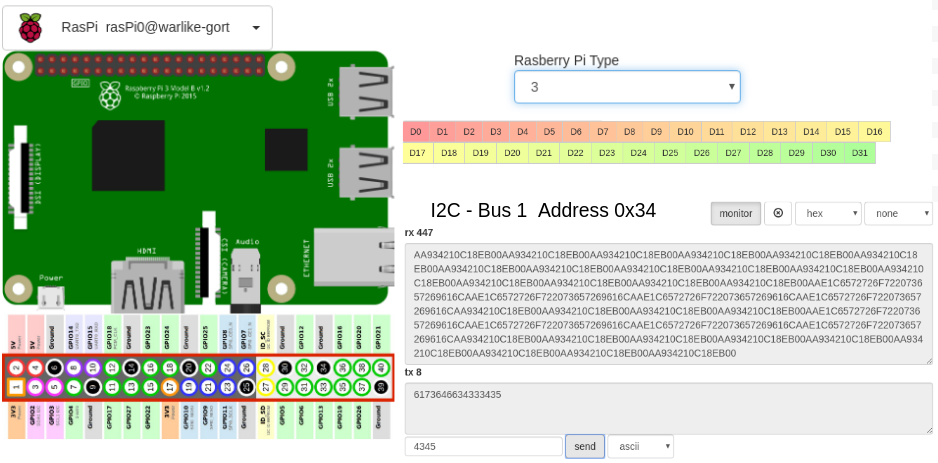Screen dimensions: 938x463
Task: Select pin 2 (5V) on the header
Action: coord(16,368)
